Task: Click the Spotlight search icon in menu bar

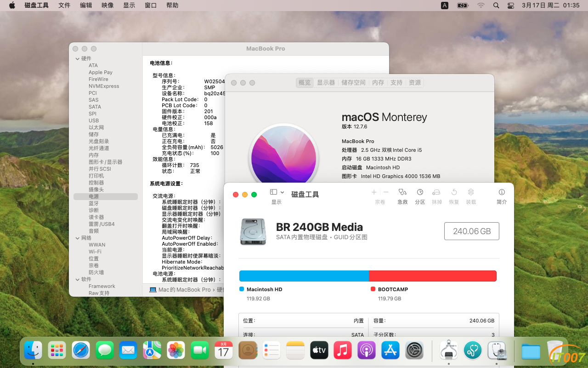Action: tap(496, 6)
